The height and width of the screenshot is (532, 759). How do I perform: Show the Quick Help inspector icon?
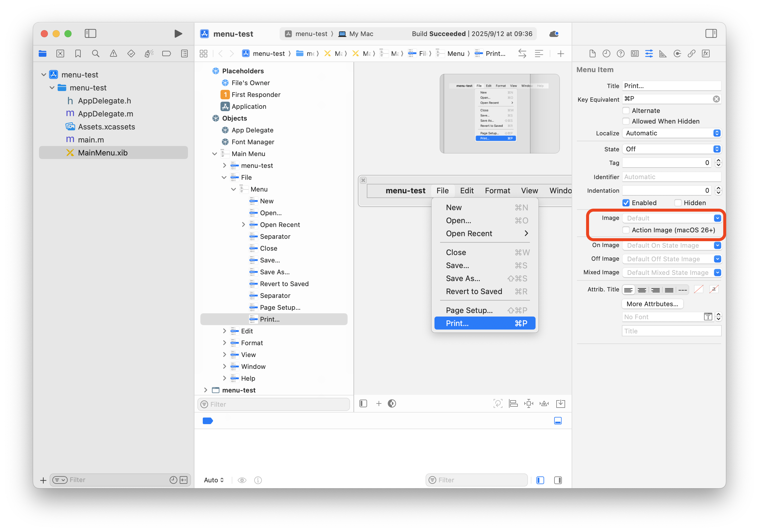click(620, 53)
